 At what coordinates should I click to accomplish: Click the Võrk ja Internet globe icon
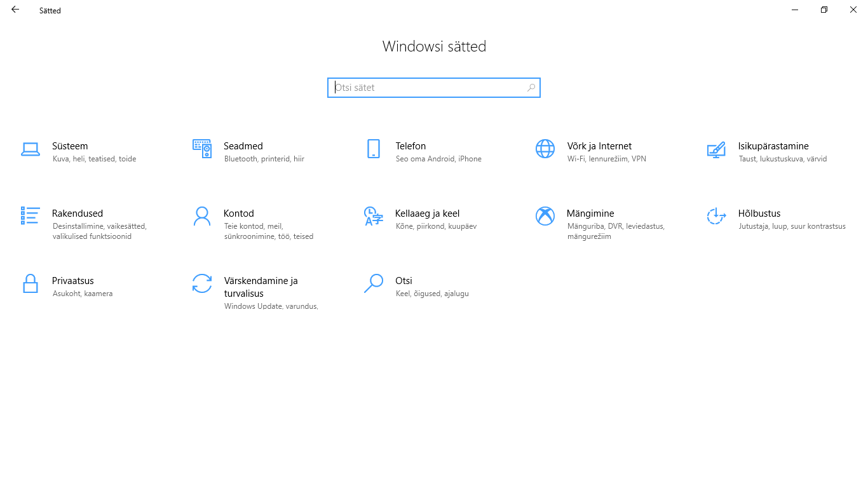coord(545,149)
